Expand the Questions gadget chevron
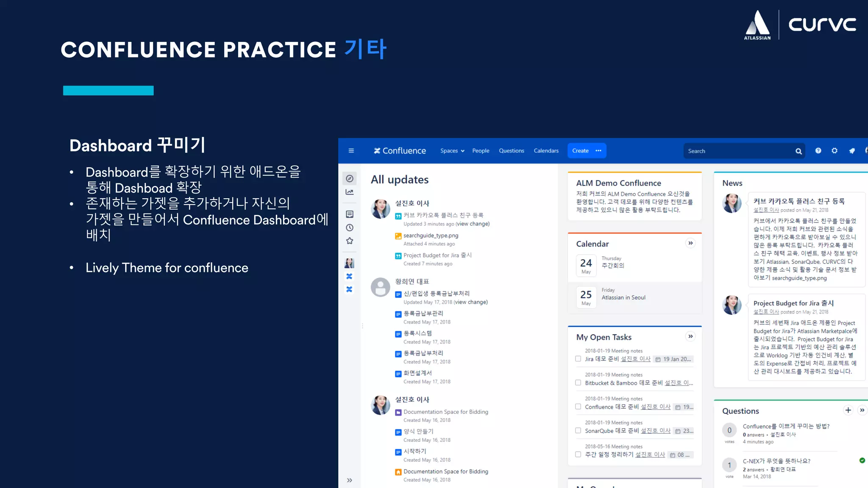 click(x=862, y=410)
